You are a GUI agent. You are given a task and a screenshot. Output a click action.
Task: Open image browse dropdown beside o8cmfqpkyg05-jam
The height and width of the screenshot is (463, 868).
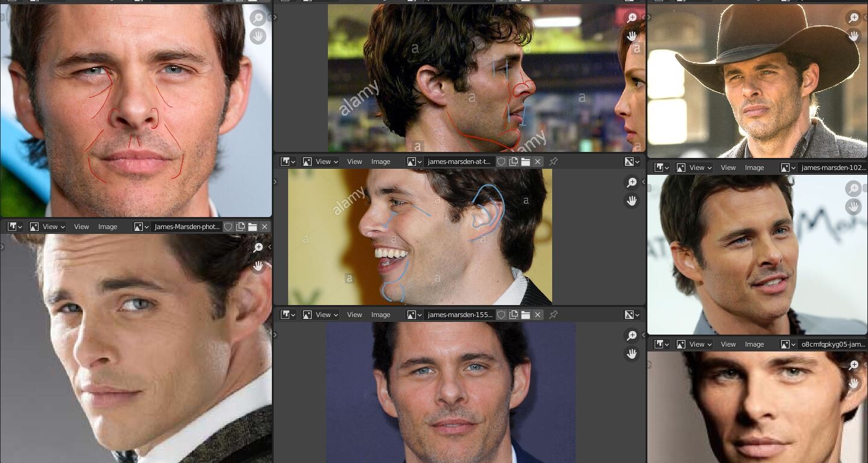click(x=788, y=344)
